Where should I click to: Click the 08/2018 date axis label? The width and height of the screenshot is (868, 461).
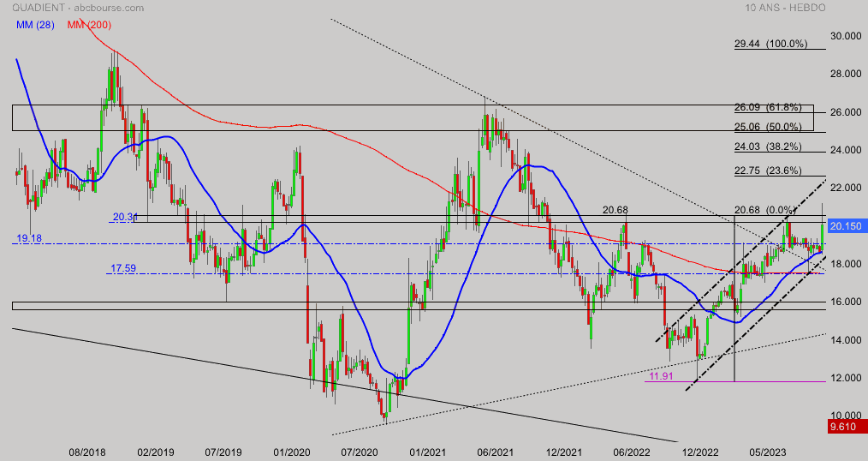(87, 452)
